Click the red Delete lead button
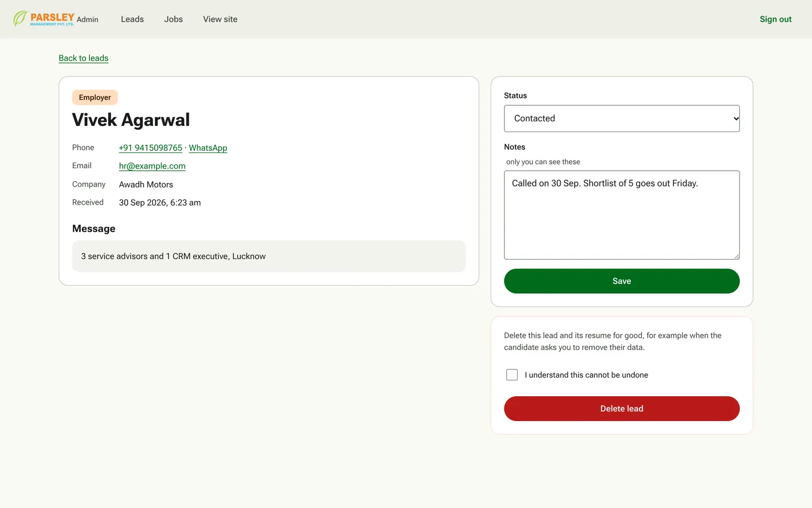812x508 pixels. click(622, 408)
